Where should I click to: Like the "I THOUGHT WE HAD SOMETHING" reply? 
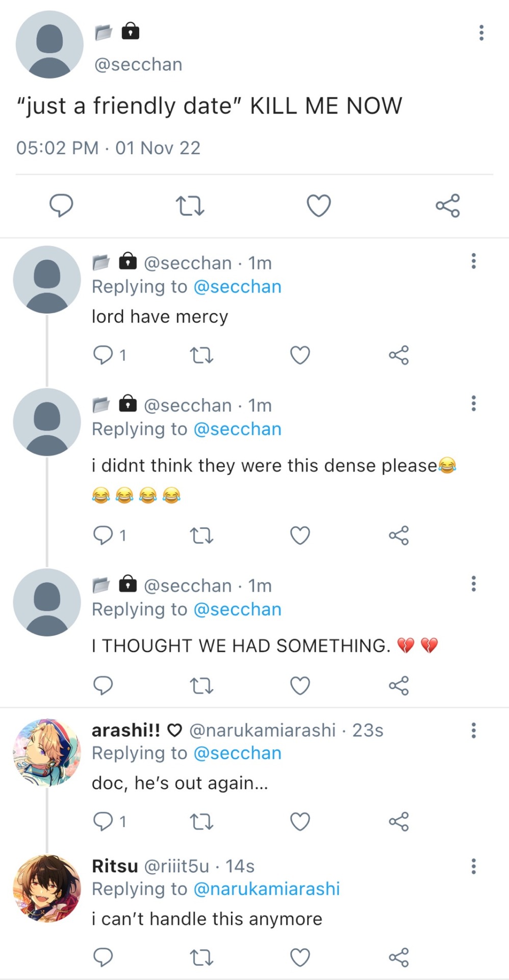coord(300,685)
